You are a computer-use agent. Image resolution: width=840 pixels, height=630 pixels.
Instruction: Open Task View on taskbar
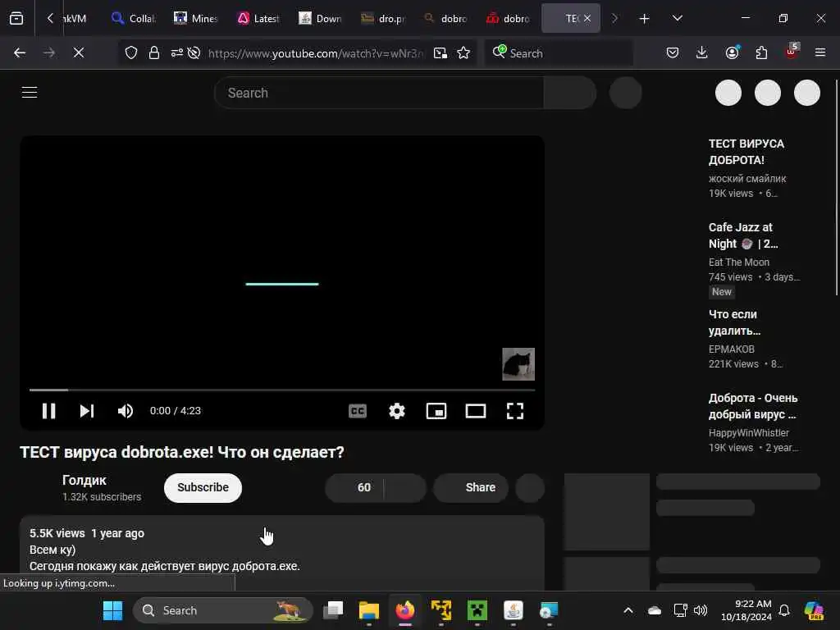[333, 610]
